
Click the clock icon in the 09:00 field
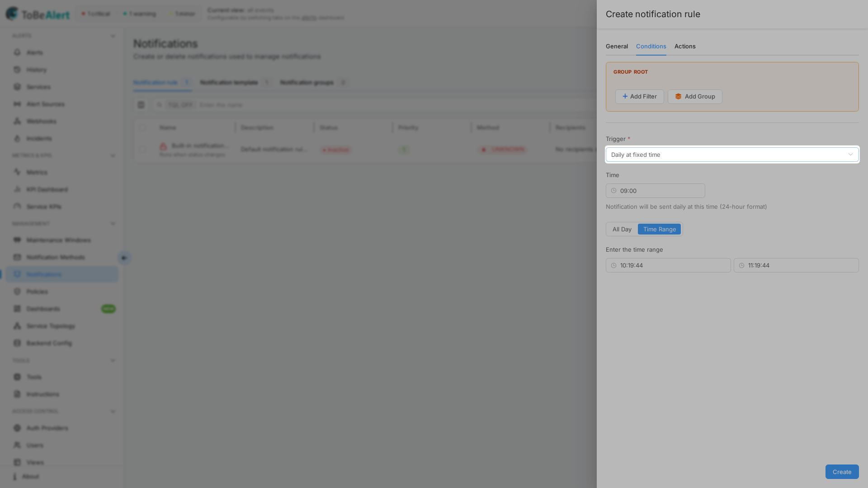(613, 191)
